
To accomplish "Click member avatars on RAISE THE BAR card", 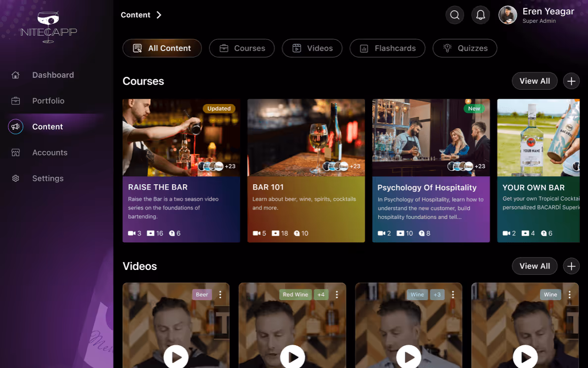I will [x=211, y=166].
